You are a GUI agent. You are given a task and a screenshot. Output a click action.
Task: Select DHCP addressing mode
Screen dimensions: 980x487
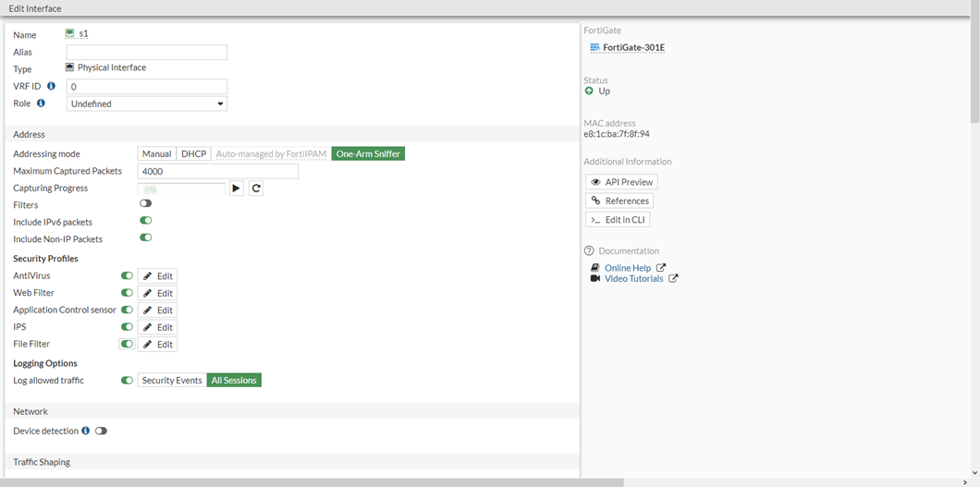point(193,154)
